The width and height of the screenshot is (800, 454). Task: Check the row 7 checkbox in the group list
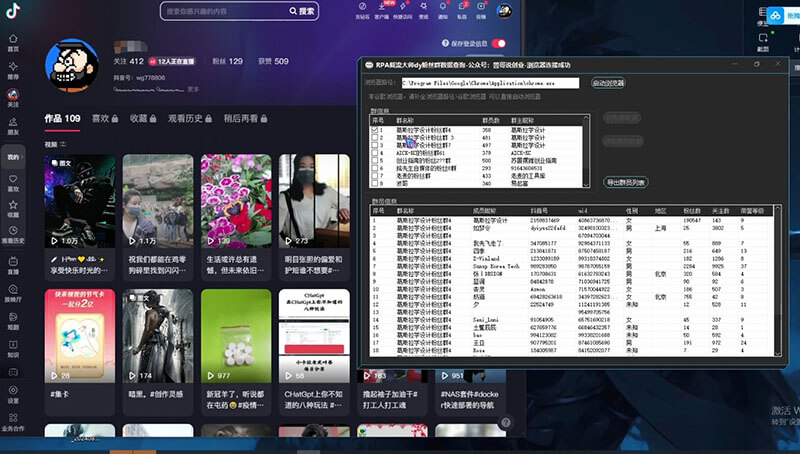[x=375, y=175]
